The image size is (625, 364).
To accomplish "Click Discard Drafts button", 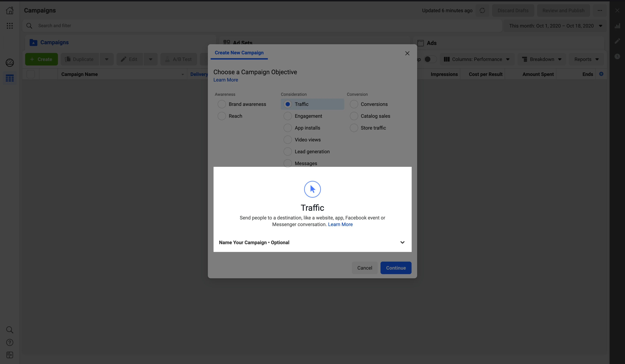I will (513, 10).
